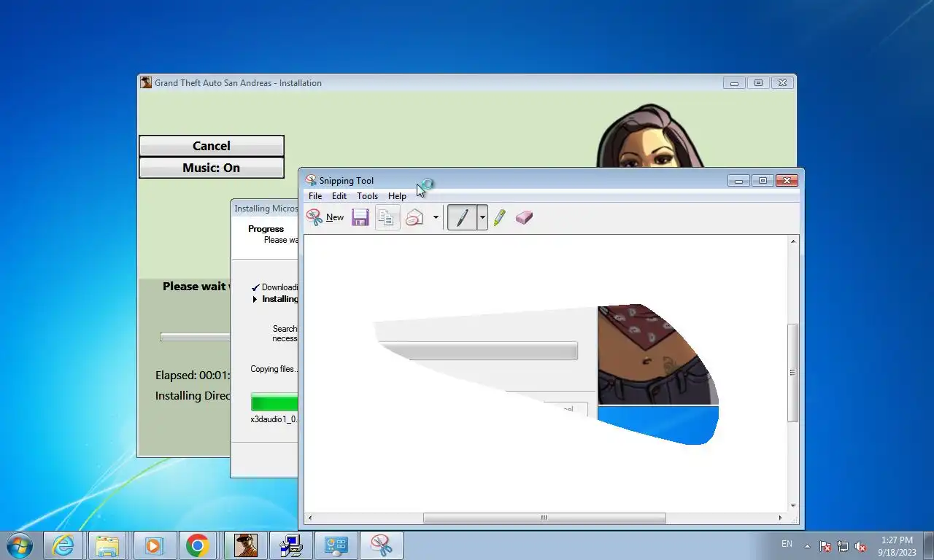Click the 'x3daudio1_0' file name text

[x=274, y=419]
